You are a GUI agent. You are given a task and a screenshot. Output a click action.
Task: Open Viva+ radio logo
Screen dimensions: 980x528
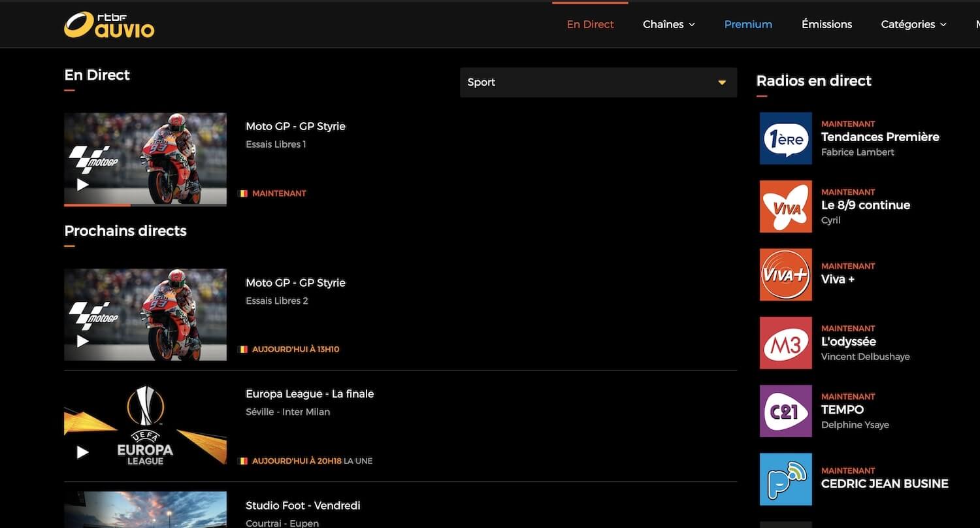coord(786,274)
